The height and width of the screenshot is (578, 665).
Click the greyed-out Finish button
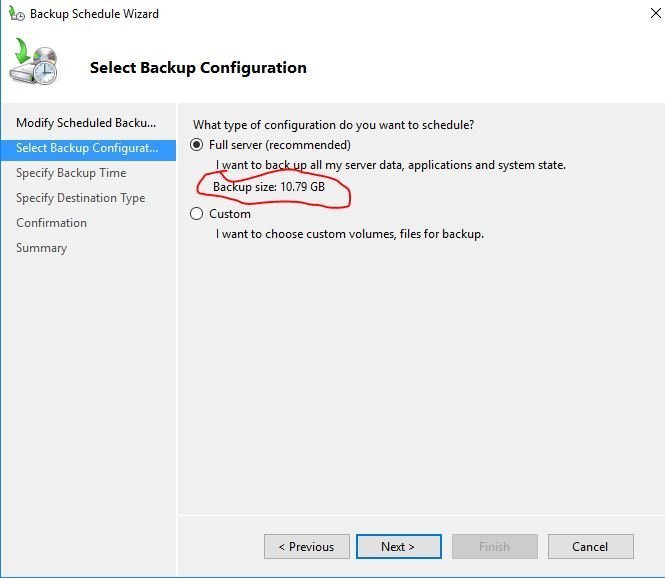[495, 547]
